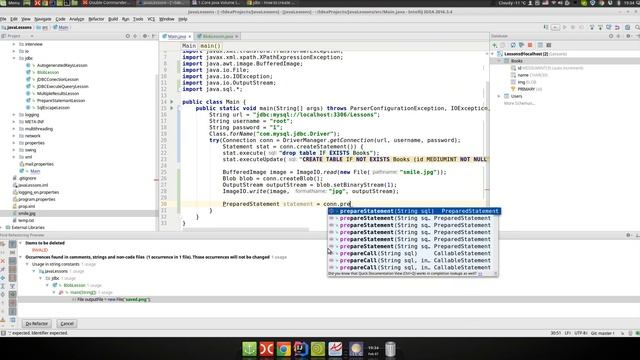Click Git: master branch in status bar

[602, 333]
